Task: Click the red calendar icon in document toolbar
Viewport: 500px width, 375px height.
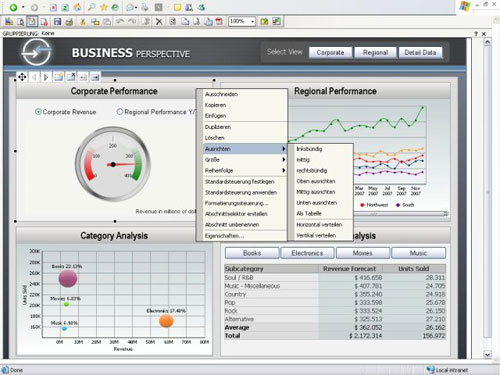Action: [x=219, y=22]
